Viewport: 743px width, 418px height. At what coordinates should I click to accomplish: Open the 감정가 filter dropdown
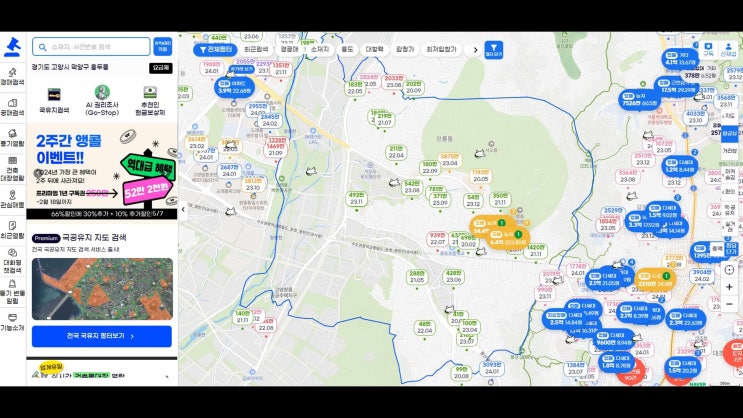click(405, 48)
